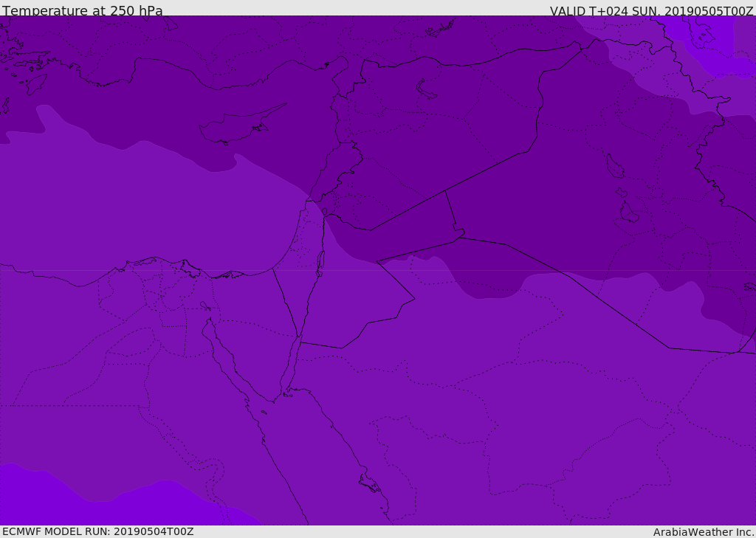756x538 pixels.
Task: Click the Kuwait border corner
Action: click(x=738, y=352)
